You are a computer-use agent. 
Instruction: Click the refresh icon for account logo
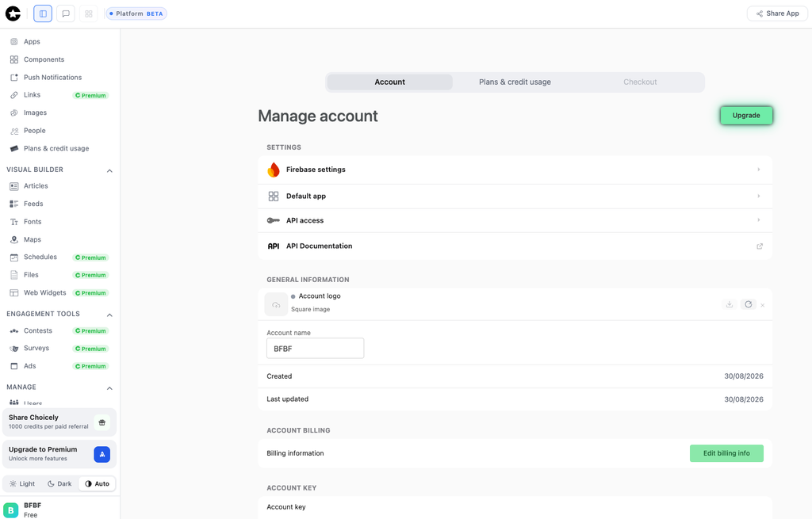tap(749, 304)
